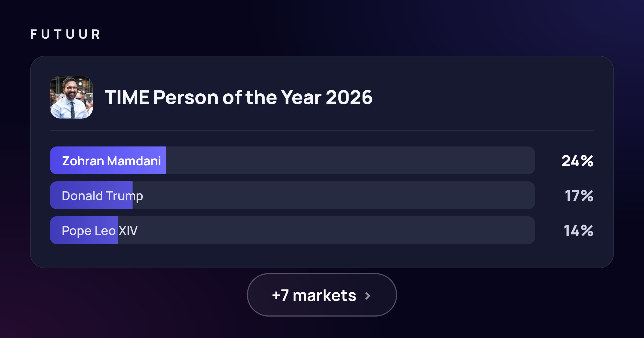
Task: Click the Donald Trump name label
Action: 102,196
